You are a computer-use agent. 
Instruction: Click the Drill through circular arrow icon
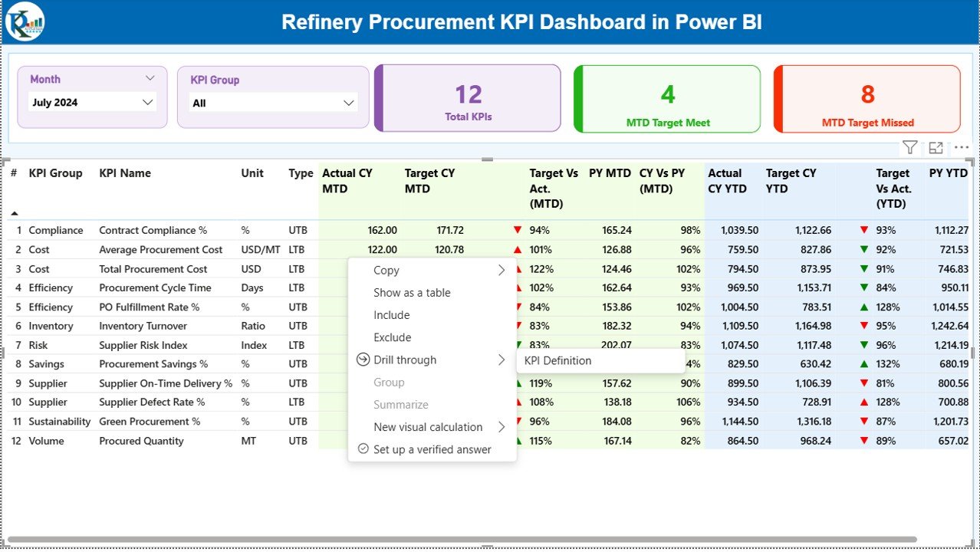(361, 360)
